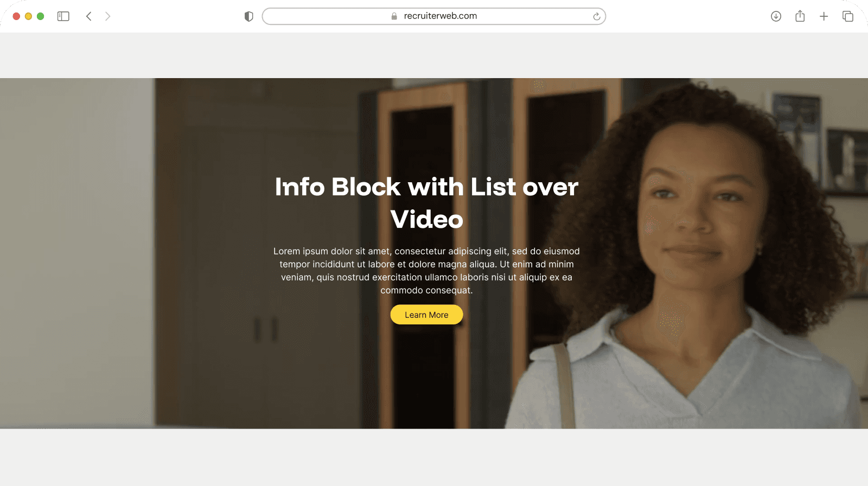Select the heading 'Info Block with List over Video'

[426, 203]
